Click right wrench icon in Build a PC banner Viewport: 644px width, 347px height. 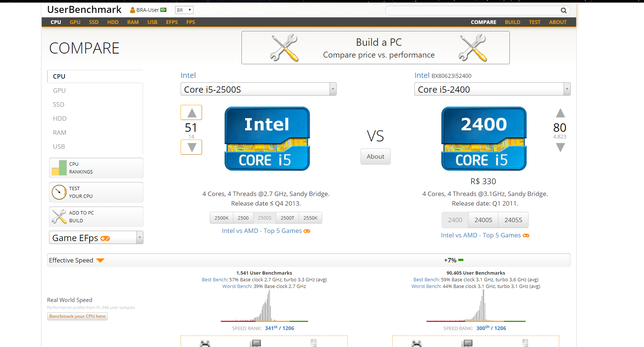coord(473,48)
